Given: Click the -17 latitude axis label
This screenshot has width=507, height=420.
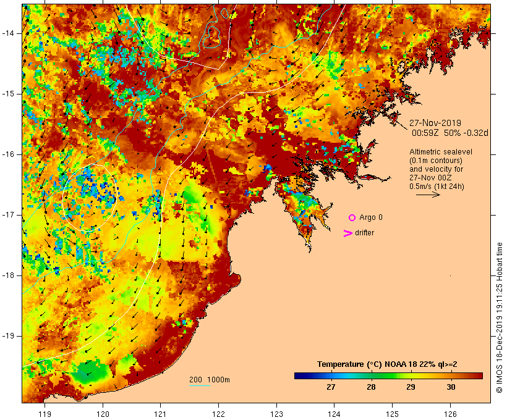Looking at the screenshot, I should 8,215.
